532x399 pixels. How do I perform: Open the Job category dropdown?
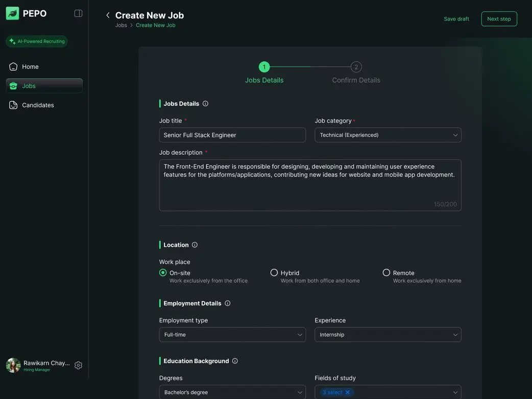[388, 135]
